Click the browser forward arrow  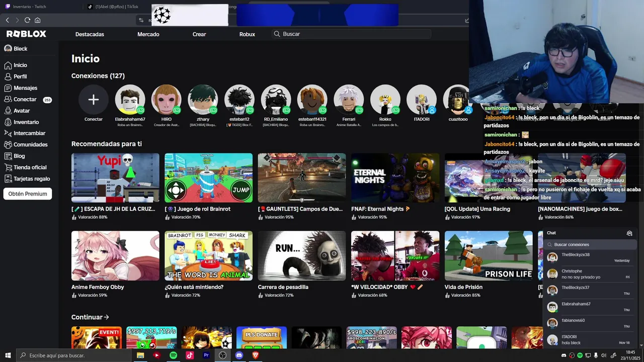(17, 20)
